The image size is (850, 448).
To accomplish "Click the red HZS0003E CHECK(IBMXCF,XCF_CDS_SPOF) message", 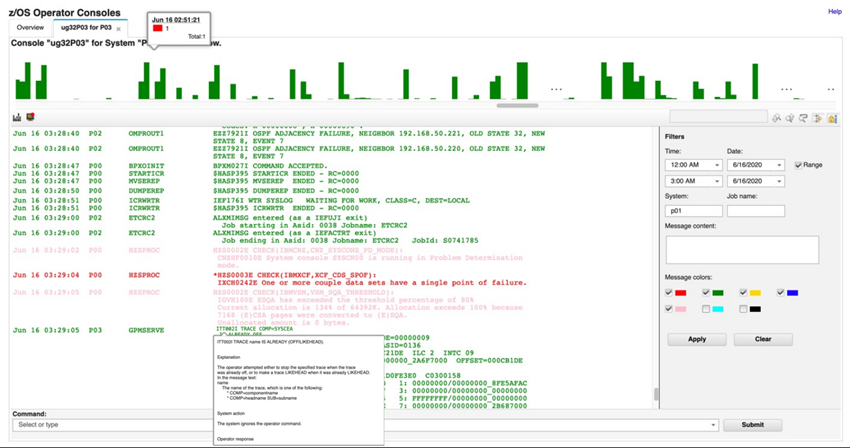I will pyautogui.click(x=370, y=279).
